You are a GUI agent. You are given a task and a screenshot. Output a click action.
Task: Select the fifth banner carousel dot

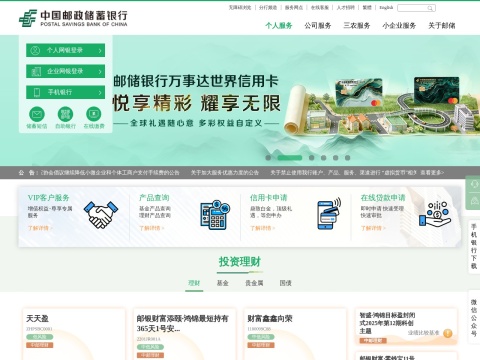(335, 158)
